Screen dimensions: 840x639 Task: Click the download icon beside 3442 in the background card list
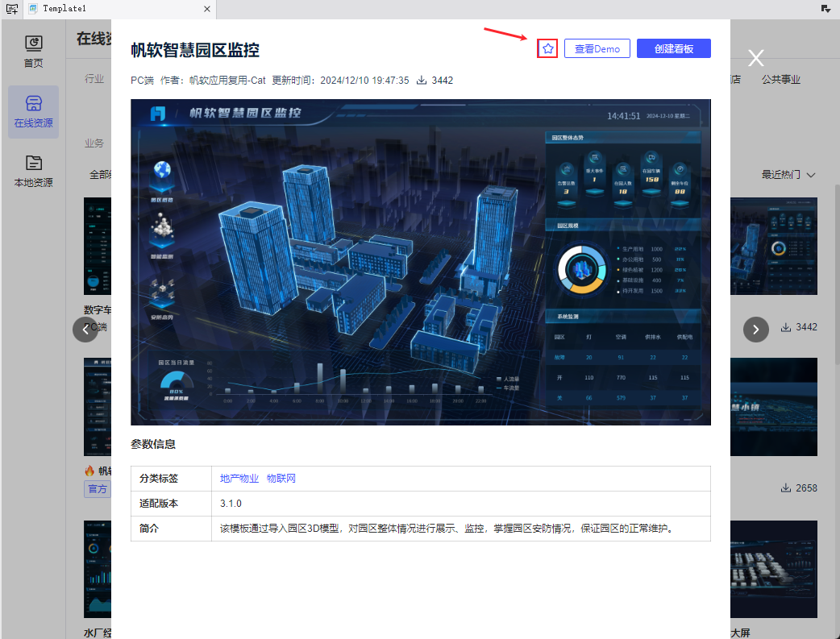[785, 327]
